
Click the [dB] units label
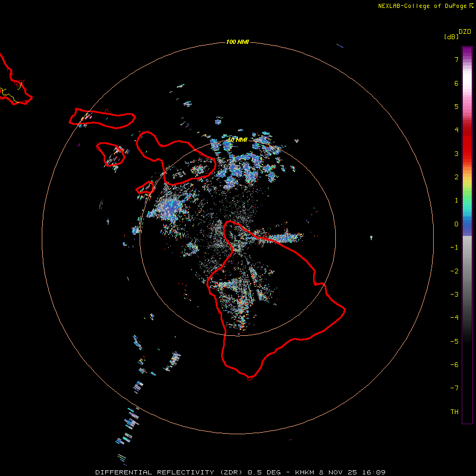pos(451,36)
